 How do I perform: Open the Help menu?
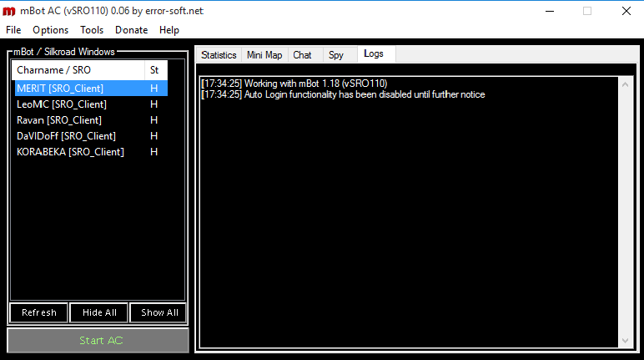tap(169, 30)
